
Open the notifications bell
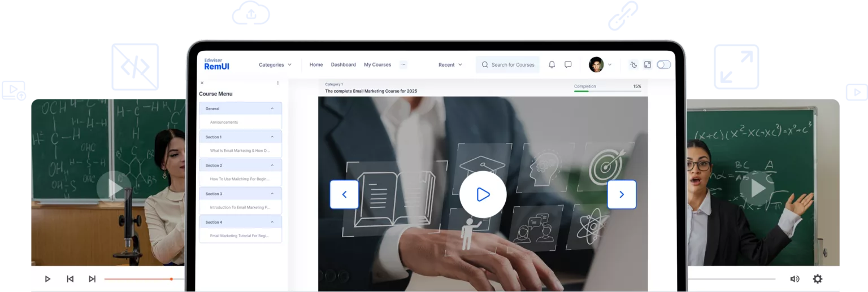coord(552,64)
